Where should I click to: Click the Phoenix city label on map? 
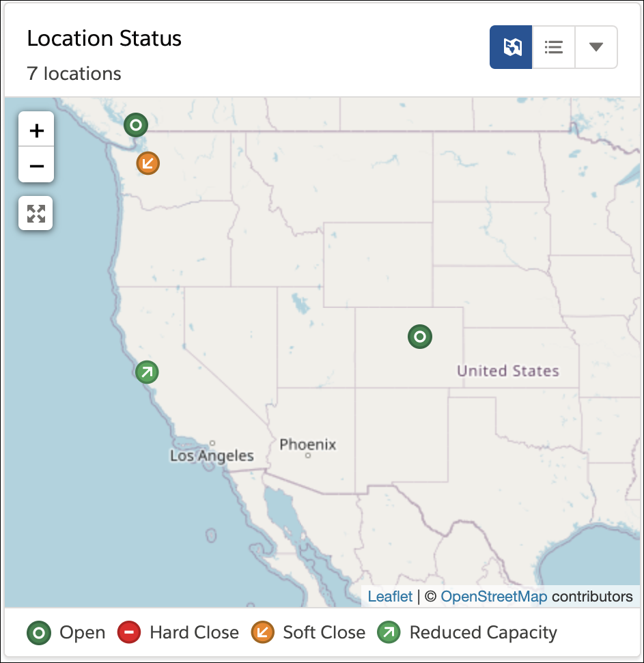308,445
